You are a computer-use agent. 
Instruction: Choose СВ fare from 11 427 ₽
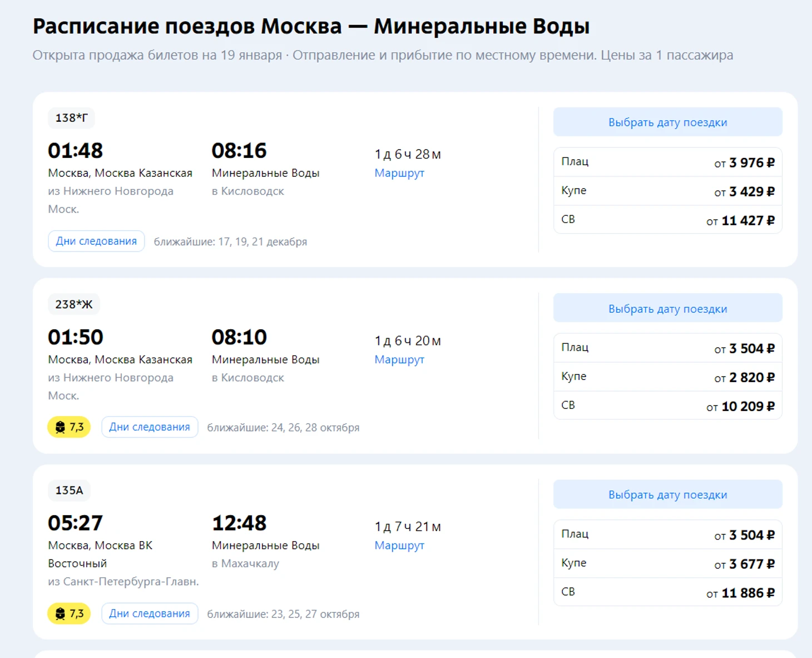(x=667, y=220)
